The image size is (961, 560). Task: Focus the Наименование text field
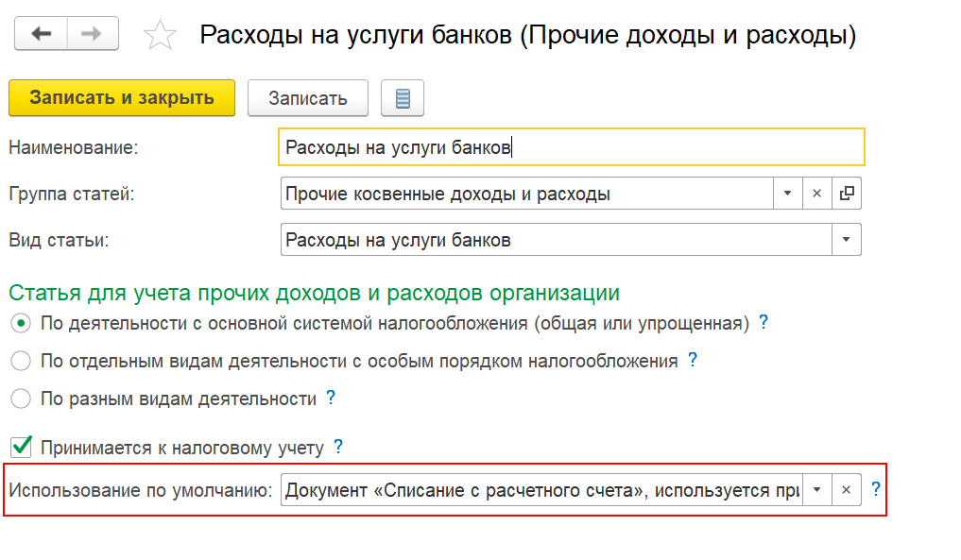(571, 147)
